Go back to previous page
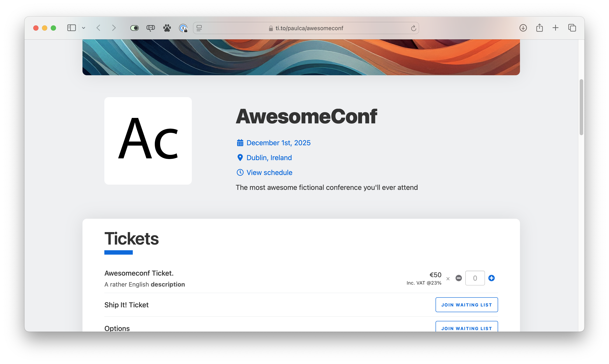This screenshot has height=364, width=609. point(99,28)
